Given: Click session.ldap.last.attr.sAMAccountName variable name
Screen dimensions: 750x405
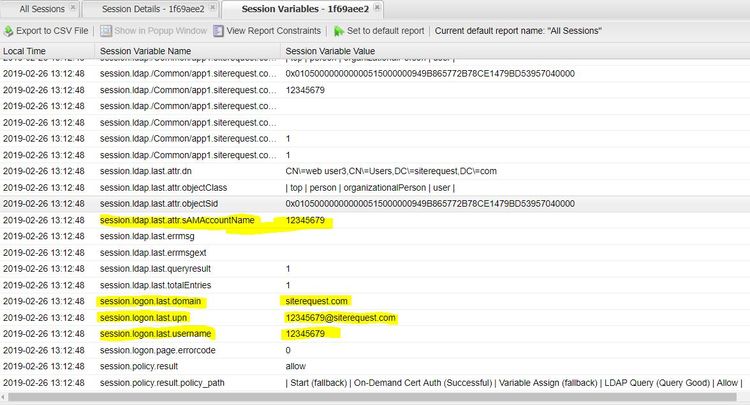Looking at the screenshot, I should 177,220.
